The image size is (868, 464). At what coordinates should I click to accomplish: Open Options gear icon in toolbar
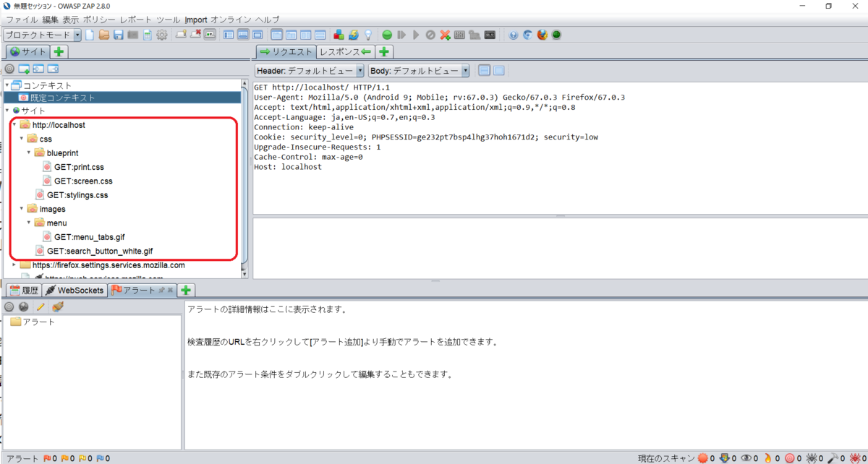point(161,35)
